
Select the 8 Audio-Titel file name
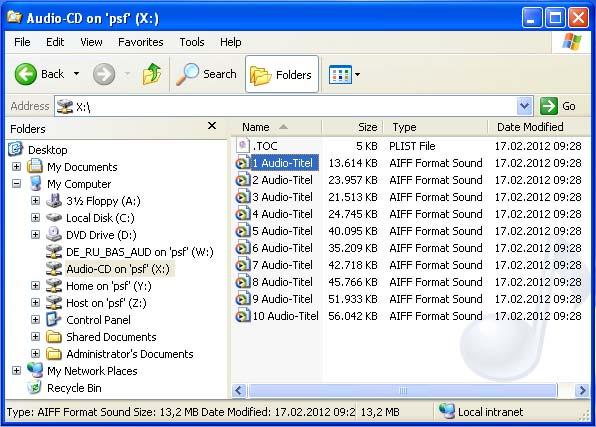[x=282, y=282]
